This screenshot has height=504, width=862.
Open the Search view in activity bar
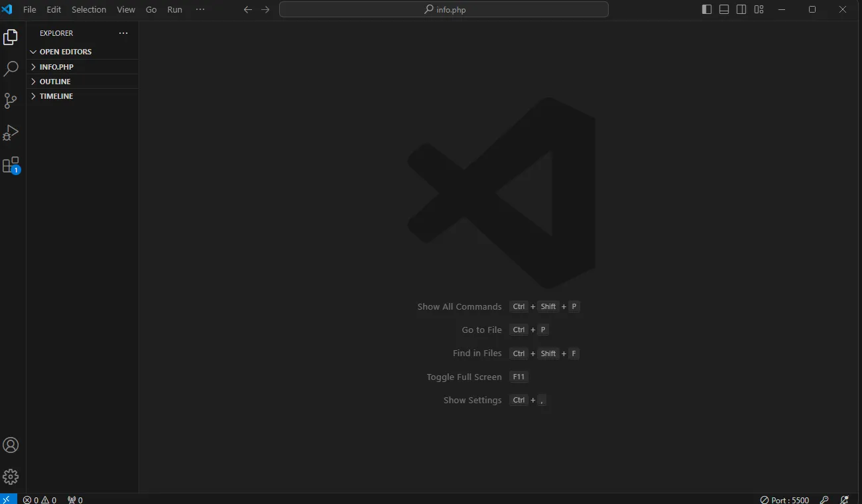(11, 68)
